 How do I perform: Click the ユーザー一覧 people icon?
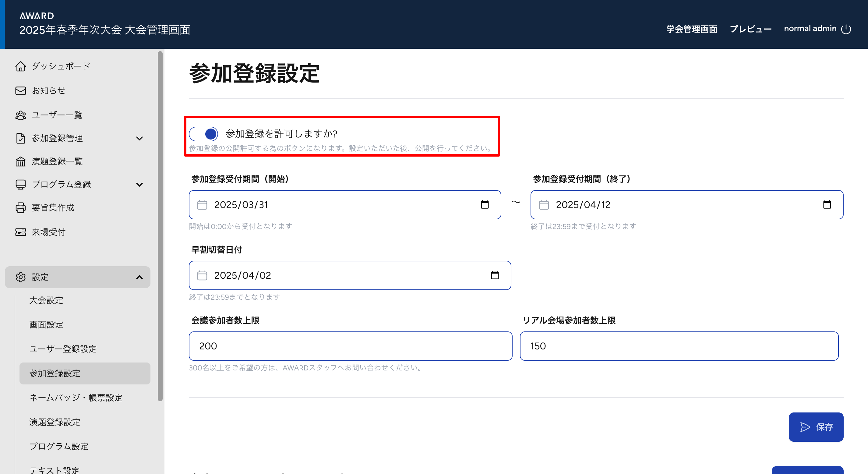click(20, 115)
